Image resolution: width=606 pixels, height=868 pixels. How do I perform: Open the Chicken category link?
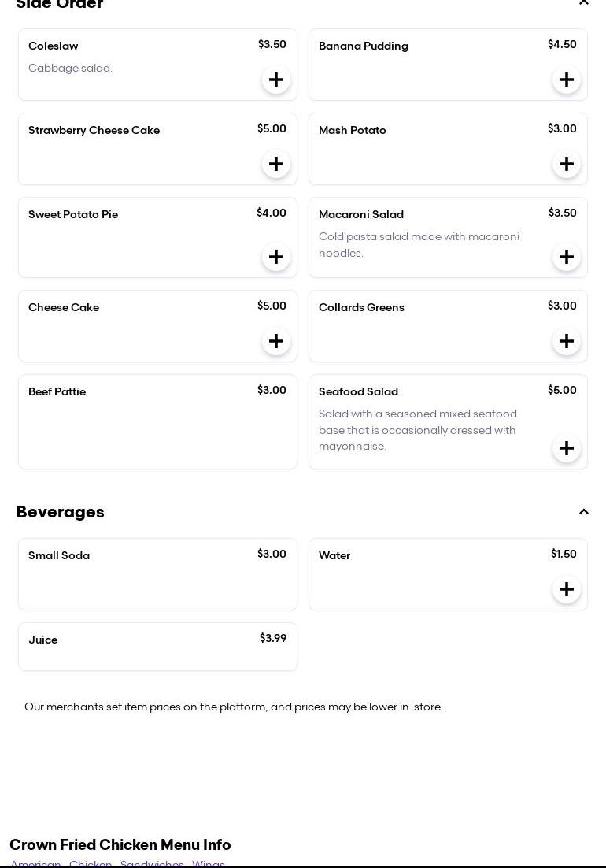point(91,863)
